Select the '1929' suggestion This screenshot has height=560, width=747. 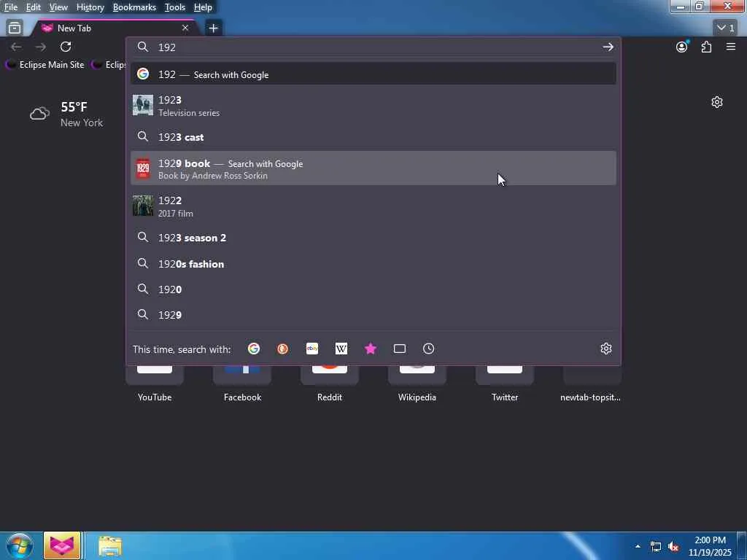coord(373,315)
